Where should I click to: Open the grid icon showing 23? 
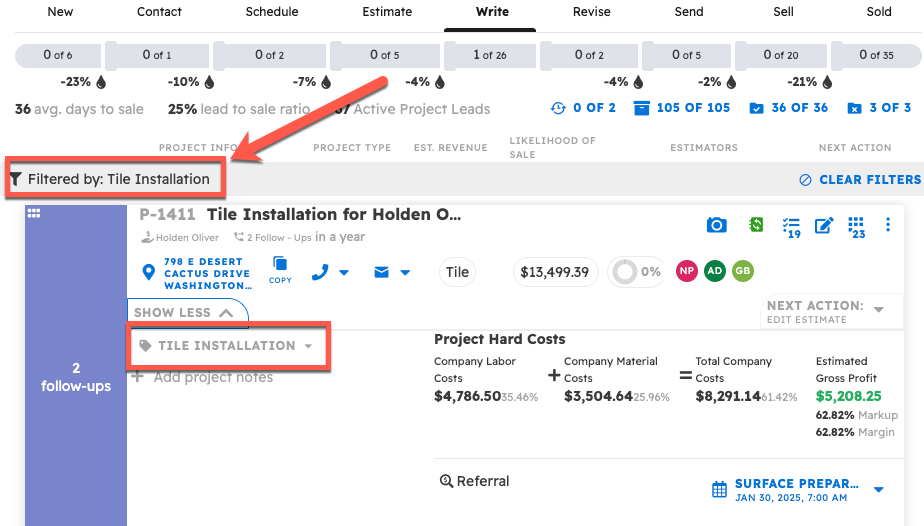tap(856, 226)
